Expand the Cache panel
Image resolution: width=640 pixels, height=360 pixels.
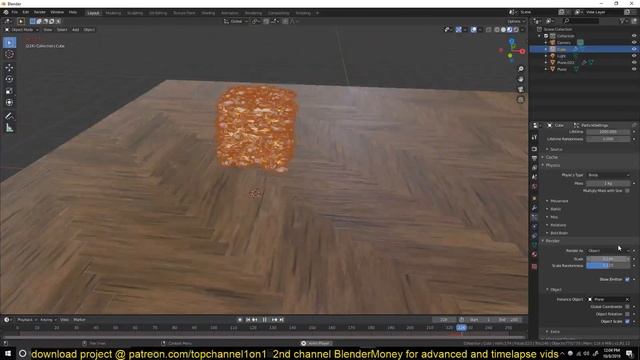pos(551,157)
